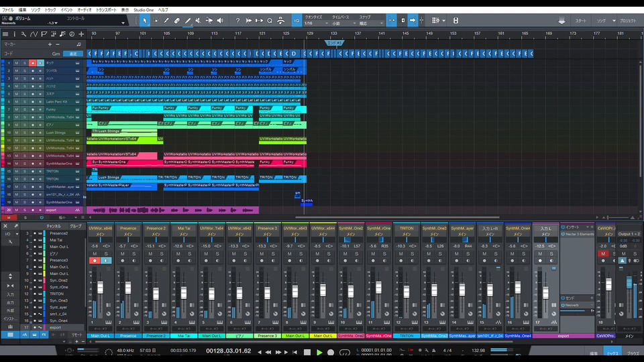Toggle the loop button in transport
Image resolution: width=644 pixels, height=362 pixels.
(345, 353)
